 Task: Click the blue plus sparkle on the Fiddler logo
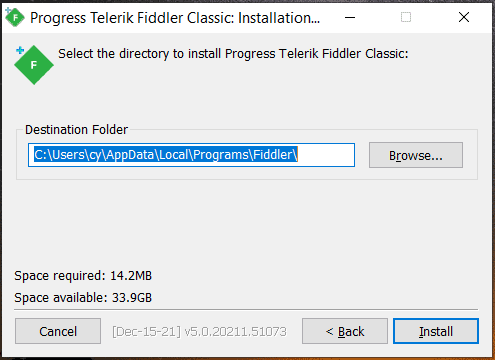(x=20, y=50)
